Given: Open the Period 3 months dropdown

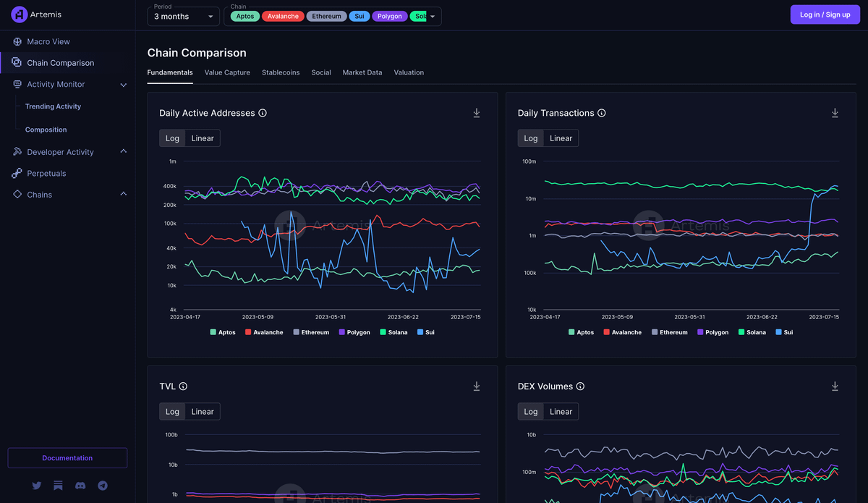Looking at the screenshot, I should (x=183, y=17).
